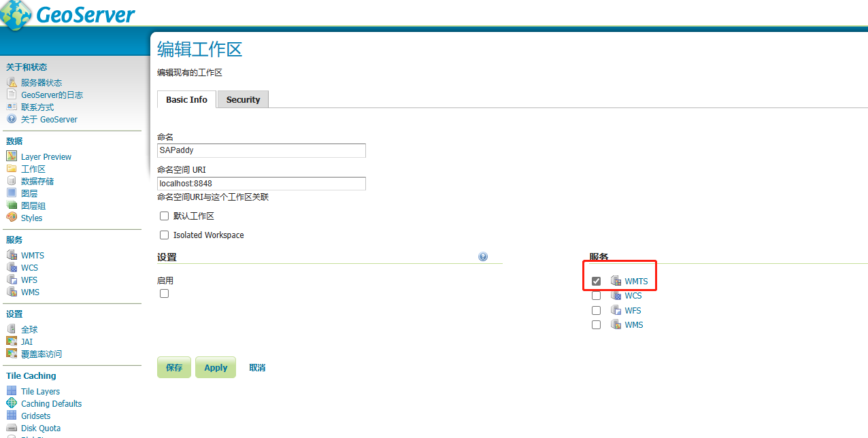Click the WFS service icon in sidebar
This screenshot has width=868, height=438.
pyautogui.click(x=12, y=280)
